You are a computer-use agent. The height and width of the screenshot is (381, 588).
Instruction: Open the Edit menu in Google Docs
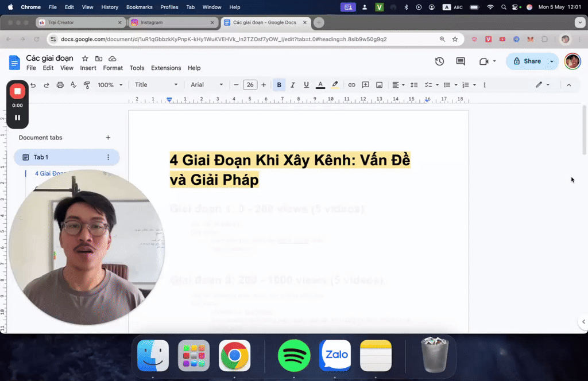(x=48, y=68)
